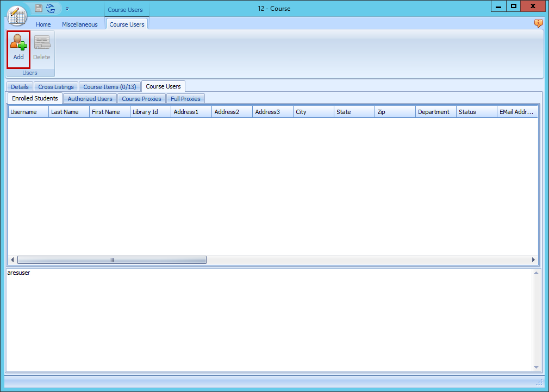The image size is (549, 392).
Task: Select the Details tab
Action: (20, 87)
